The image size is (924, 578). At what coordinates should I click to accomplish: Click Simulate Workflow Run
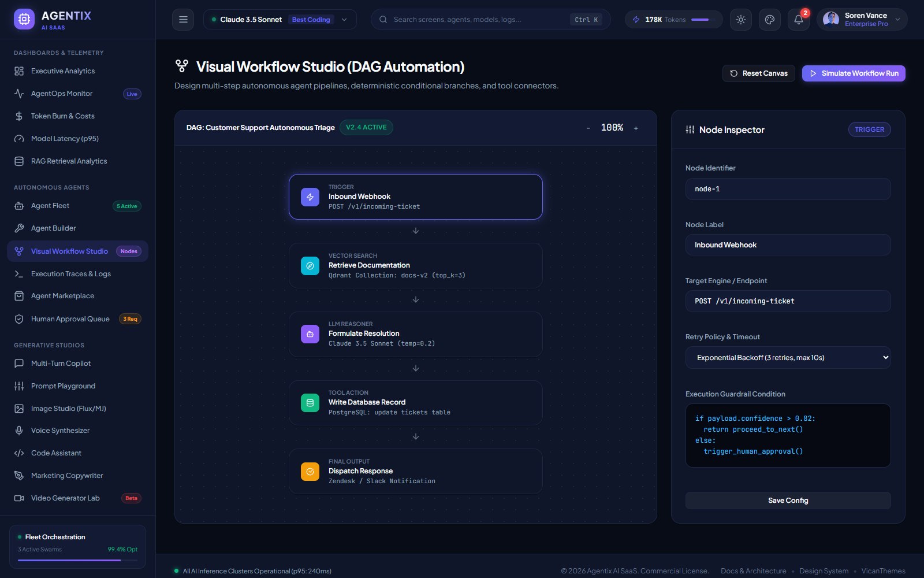point(854,73)
